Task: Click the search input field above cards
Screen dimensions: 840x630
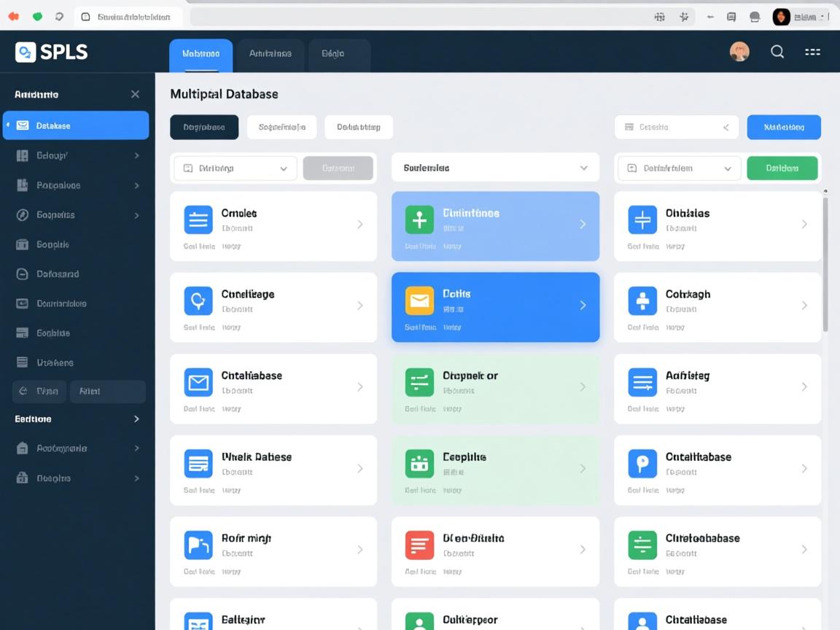Action: tap(676, 127)
